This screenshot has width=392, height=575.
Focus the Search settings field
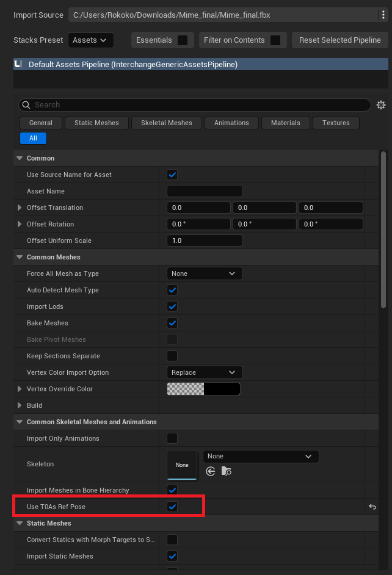(195, 105)
